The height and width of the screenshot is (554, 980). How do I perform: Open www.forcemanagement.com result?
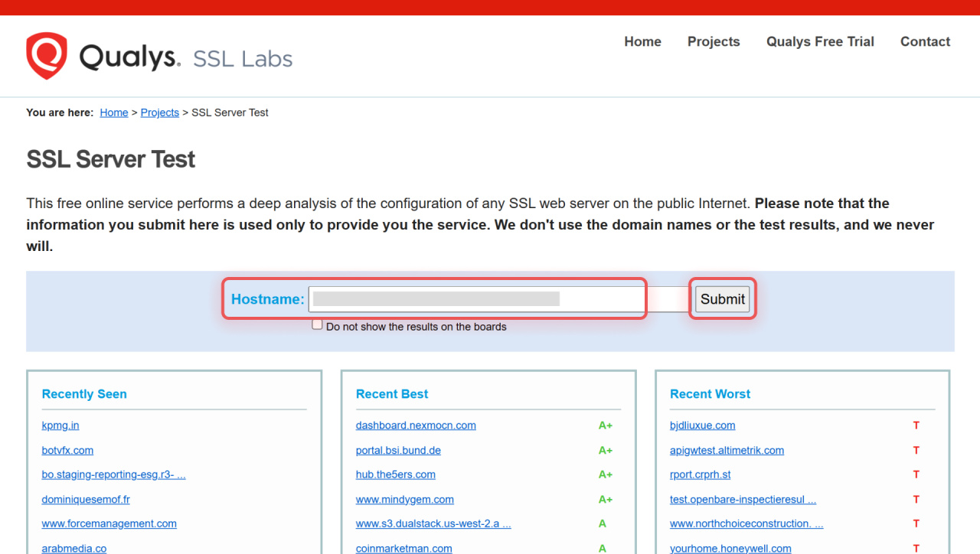109,524
